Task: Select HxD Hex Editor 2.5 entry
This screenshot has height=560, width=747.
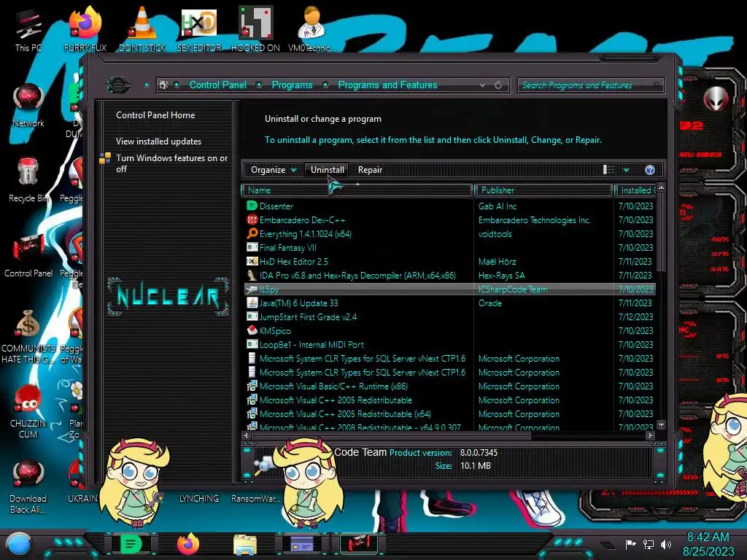Action: [449, 262]
